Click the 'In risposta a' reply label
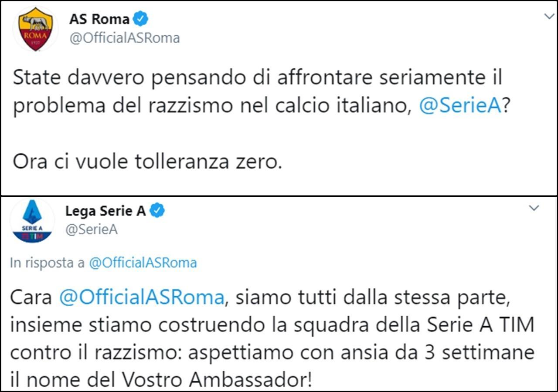This screenshot has width=558, height=392. tap(48, 263)
